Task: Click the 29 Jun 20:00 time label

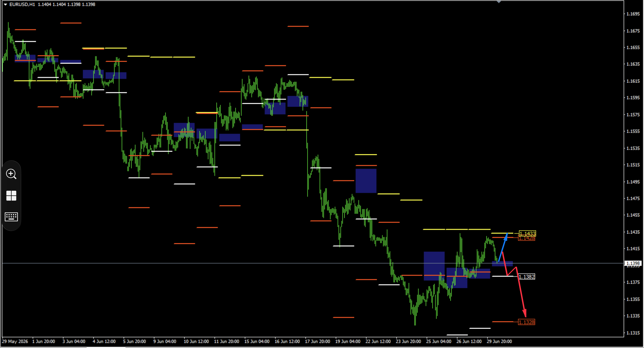Action: pyautogui.click(x=499, y=341)
